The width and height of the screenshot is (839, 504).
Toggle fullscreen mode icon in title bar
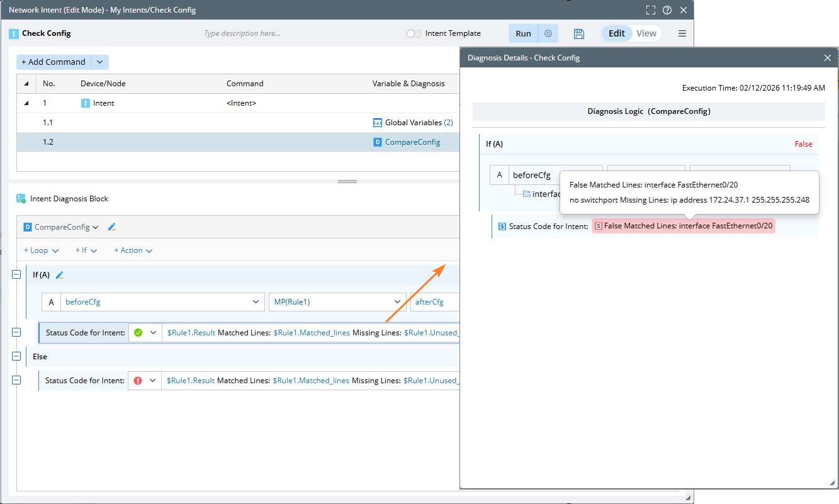(651, 10)
